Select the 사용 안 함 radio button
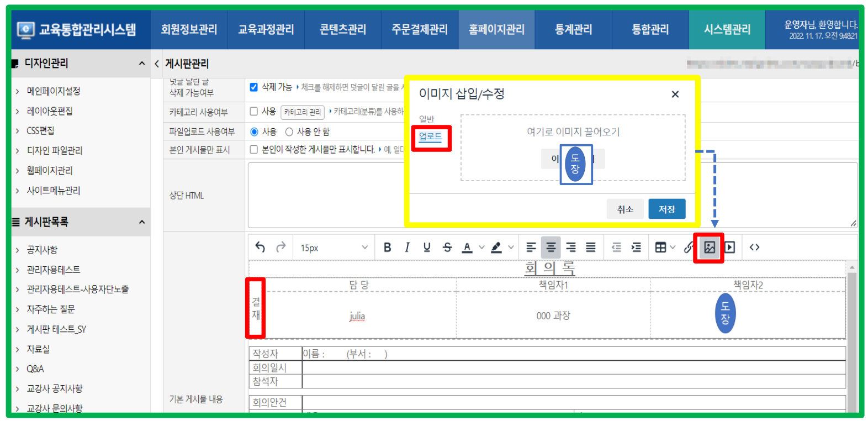 (289, 132)
